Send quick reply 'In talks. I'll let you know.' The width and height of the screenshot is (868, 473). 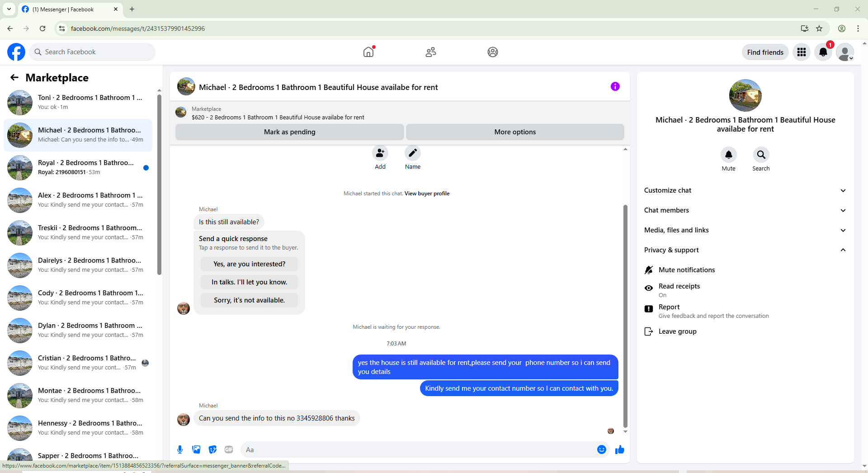point(250,282)
